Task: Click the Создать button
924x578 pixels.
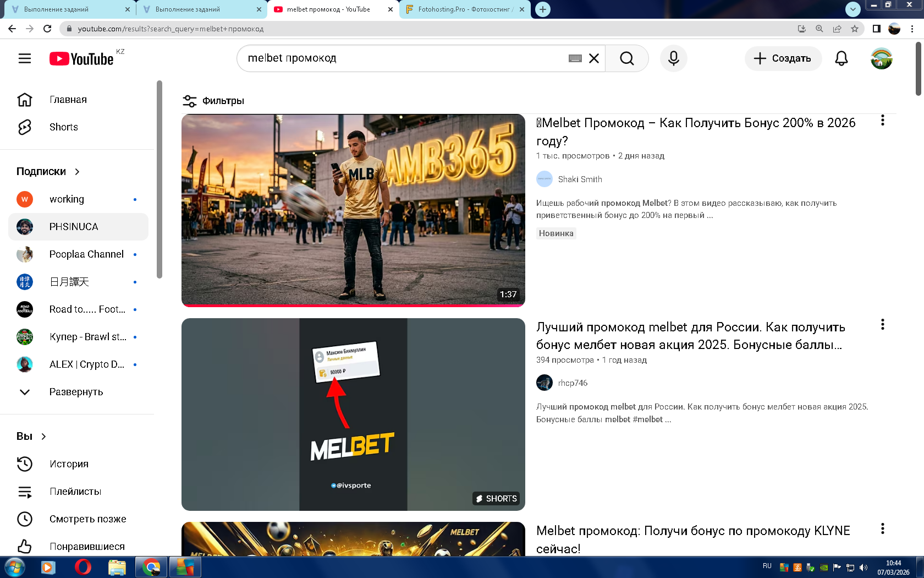Action: [x=783, y=58]
